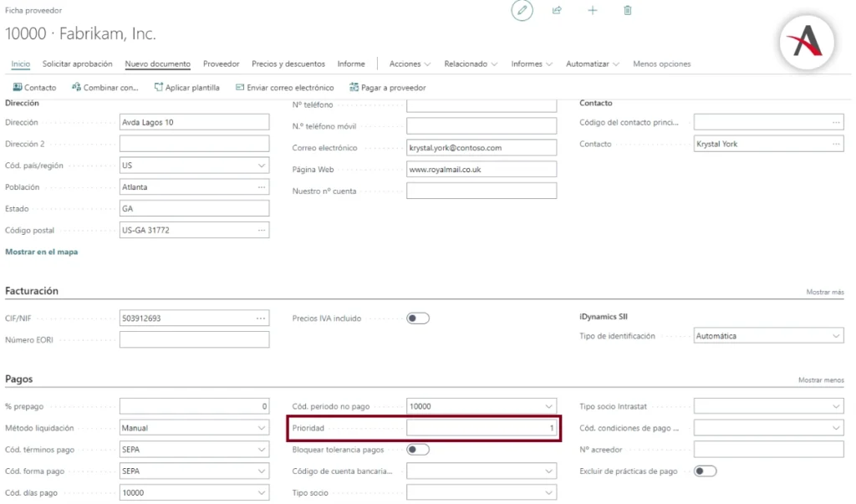The image size is (856, 504).
Task: Open the Acciones menu
Action: pyautogui.click(x=410, y=64)
